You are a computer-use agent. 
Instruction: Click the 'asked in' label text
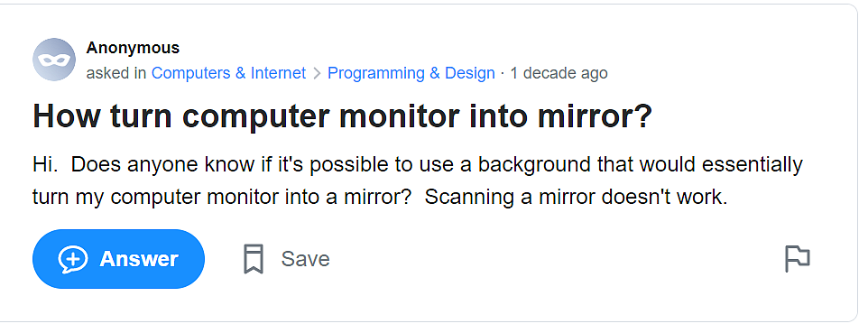116,73
